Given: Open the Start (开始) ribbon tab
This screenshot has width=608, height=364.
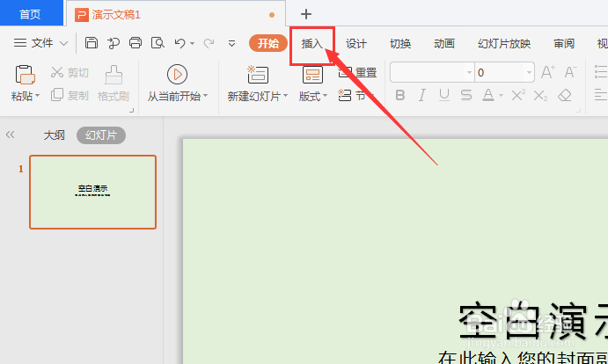Looking at the screenshot, I should (x=268, y=43).
